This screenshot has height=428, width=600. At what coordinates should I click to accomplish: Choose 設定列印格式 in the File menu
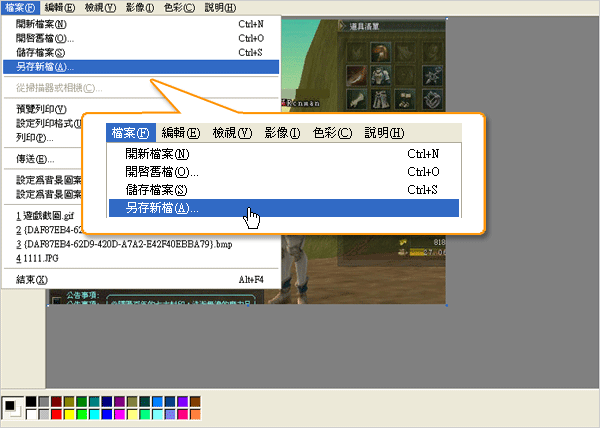(48, 124)
